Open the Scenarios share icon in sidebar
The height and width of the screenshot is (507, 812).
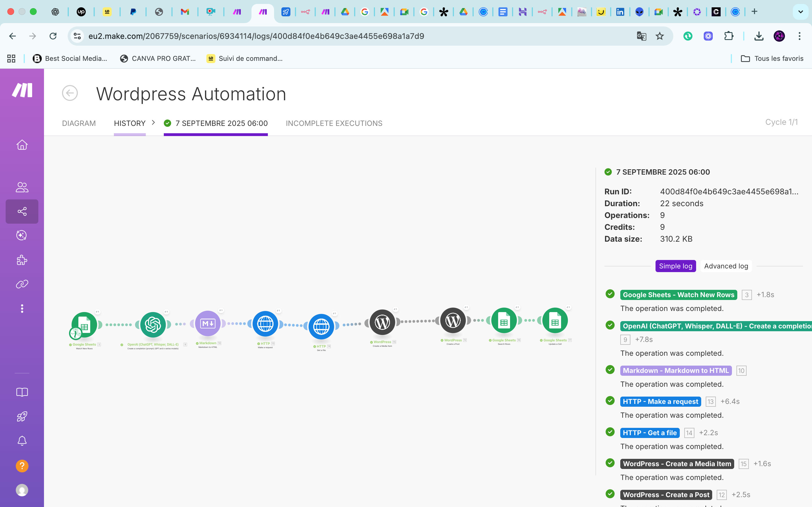click(22, 211)
